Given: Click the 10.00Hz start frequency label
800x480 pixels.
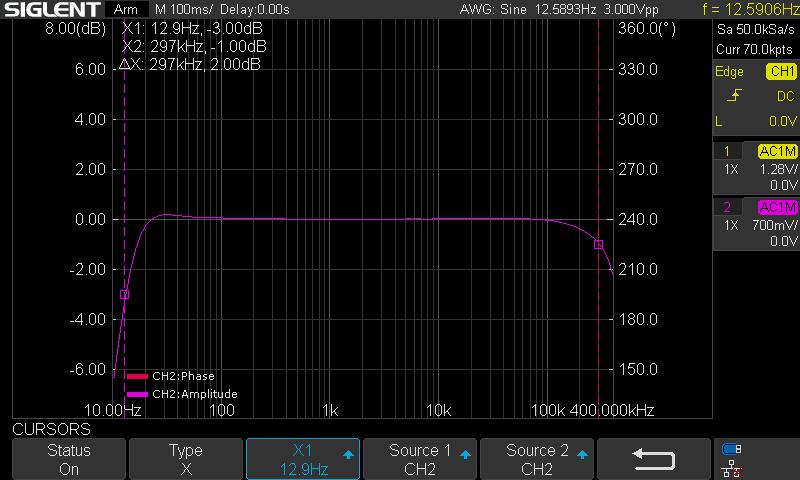Looking at the screenshot, I should tap(113, 410).
